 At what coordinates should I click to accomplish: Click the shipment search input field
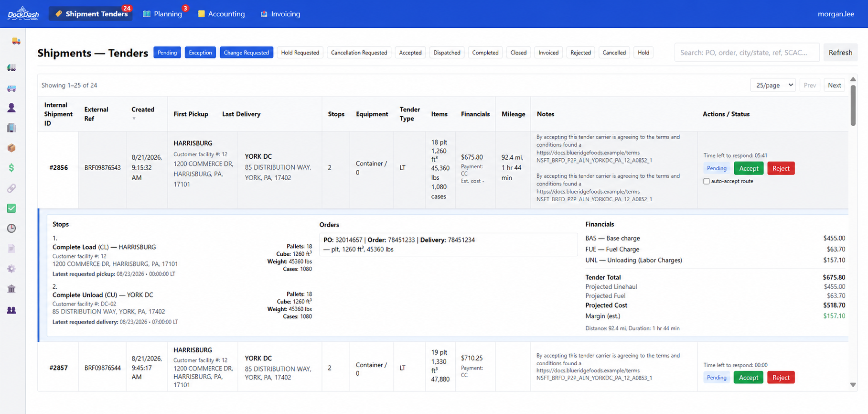coord(747,53)
